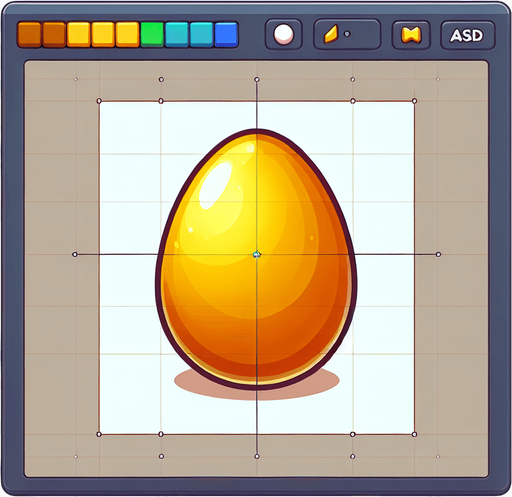Grab the canvas top-right corner handle
Screen dimensions: 512x497
[x=414, y=101]
